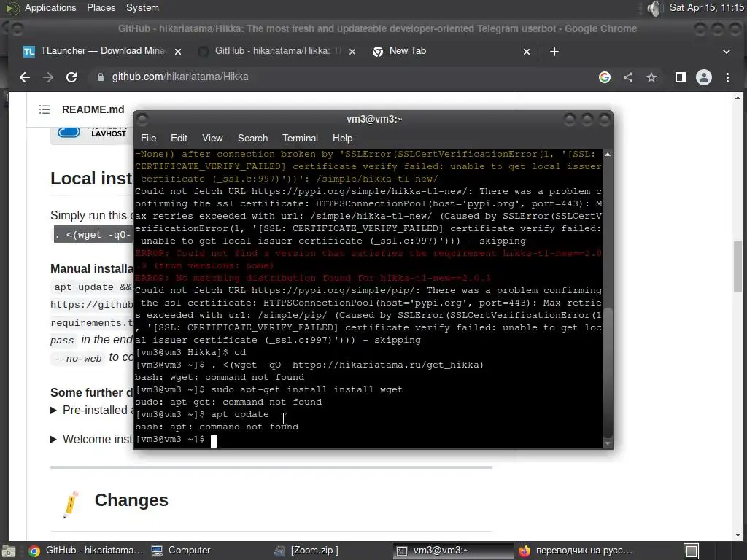Open Chrome profile avatar
This screenshot has height=560, width=747.
point(704,77)
